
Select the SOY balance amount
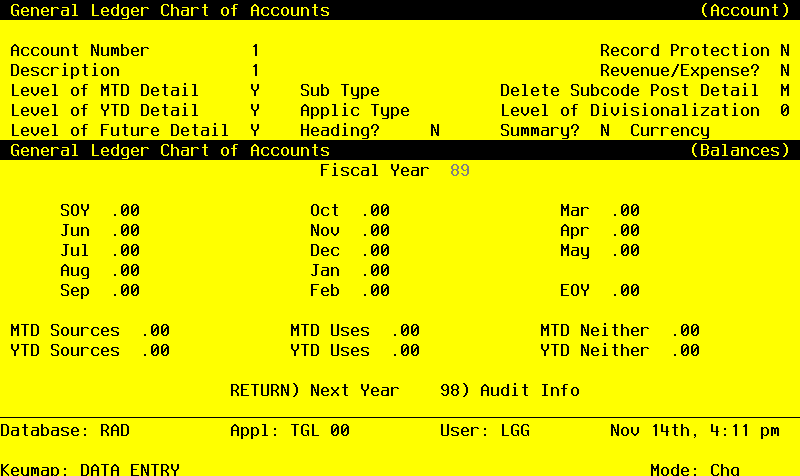[126, 210]
